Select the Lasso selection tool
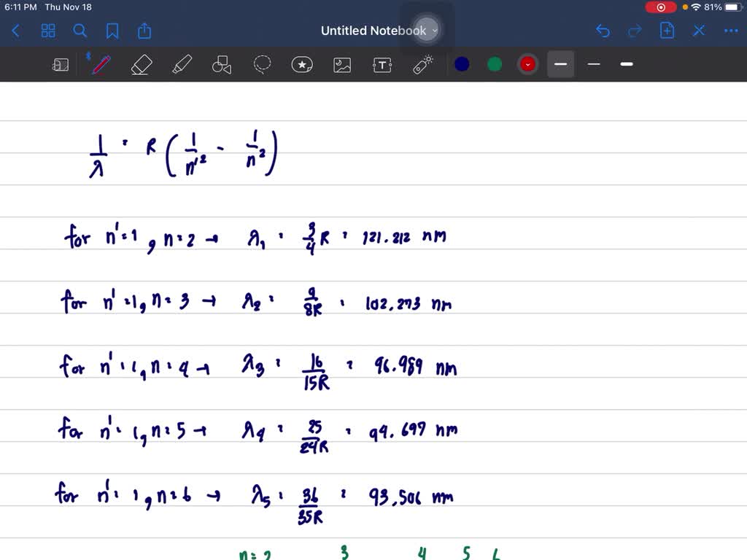The width and height of the screenshot is (747, 560). pyautogui.click(x=262, y=65)
